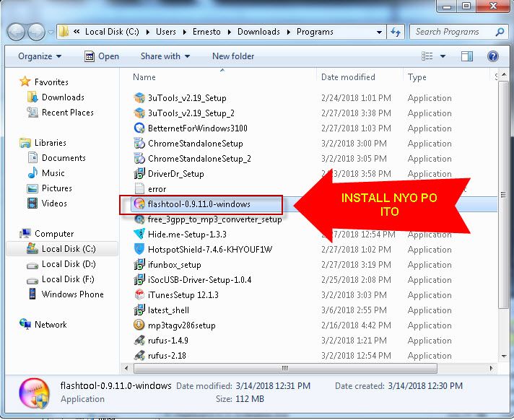The height and width of the screenshot is (420, 514).
Task: Expand the arrow after Downloads in path
Action: tap(289, 32)
